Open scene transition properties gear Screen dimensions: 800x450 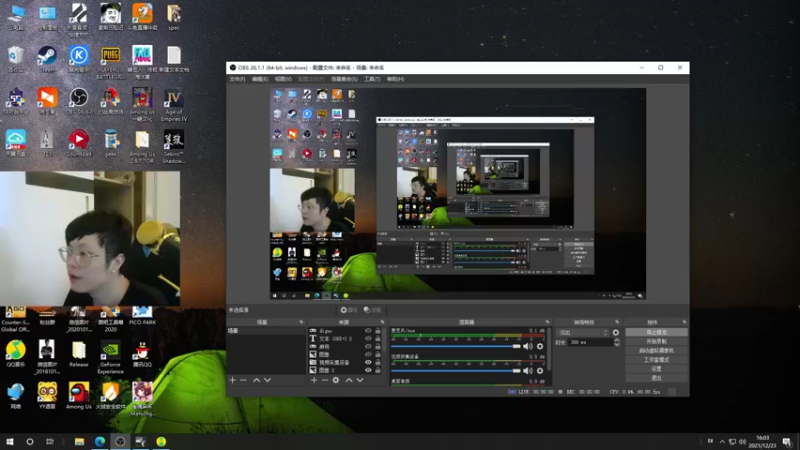(616, 333)
